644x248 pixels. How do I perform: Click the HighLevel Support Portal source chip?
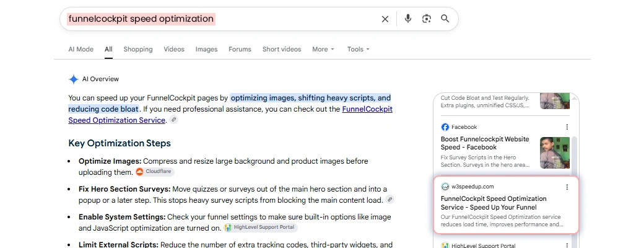click(261, 228)
